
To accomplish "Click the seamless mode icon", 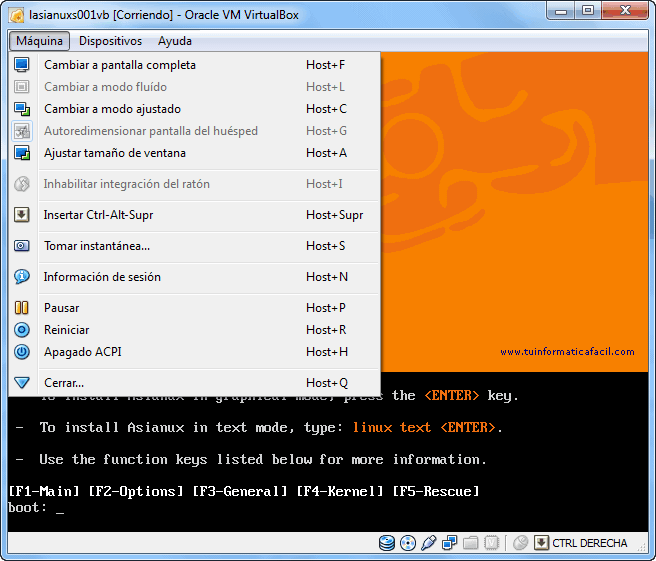I will [22, 87].
